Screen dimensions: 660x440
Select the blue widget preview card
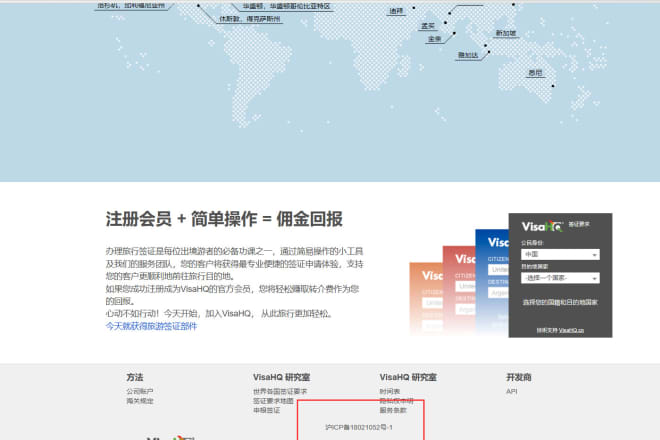pyautogui.click(x=492, y=282)
